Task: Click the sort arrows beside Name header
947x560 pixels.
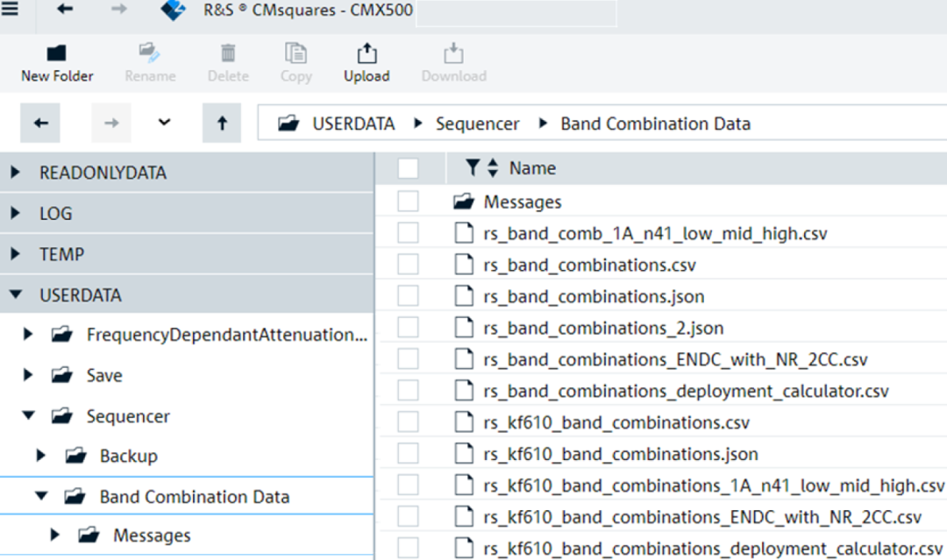Action: click(x=493, y=168)
